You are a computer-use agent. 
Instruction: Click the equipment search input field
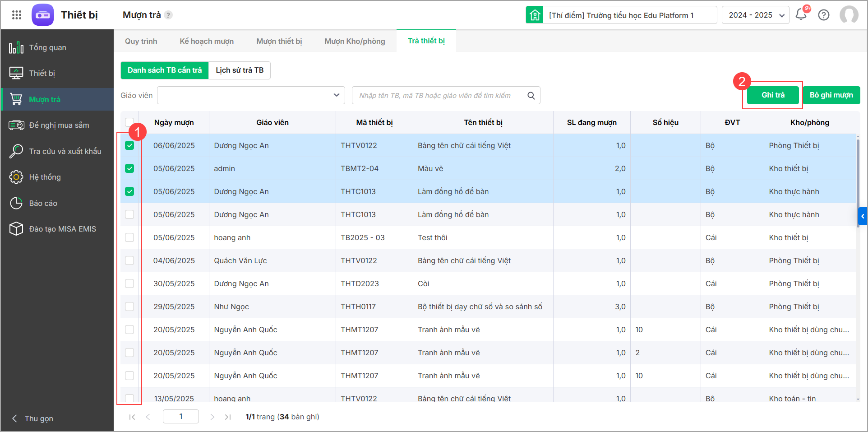point(438,96)
